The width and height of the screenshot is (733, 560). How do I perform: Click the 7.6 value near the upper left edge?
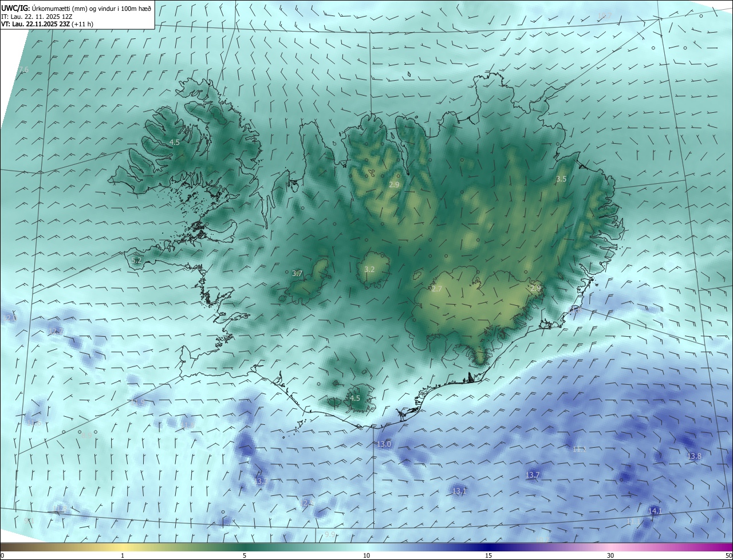23,70
